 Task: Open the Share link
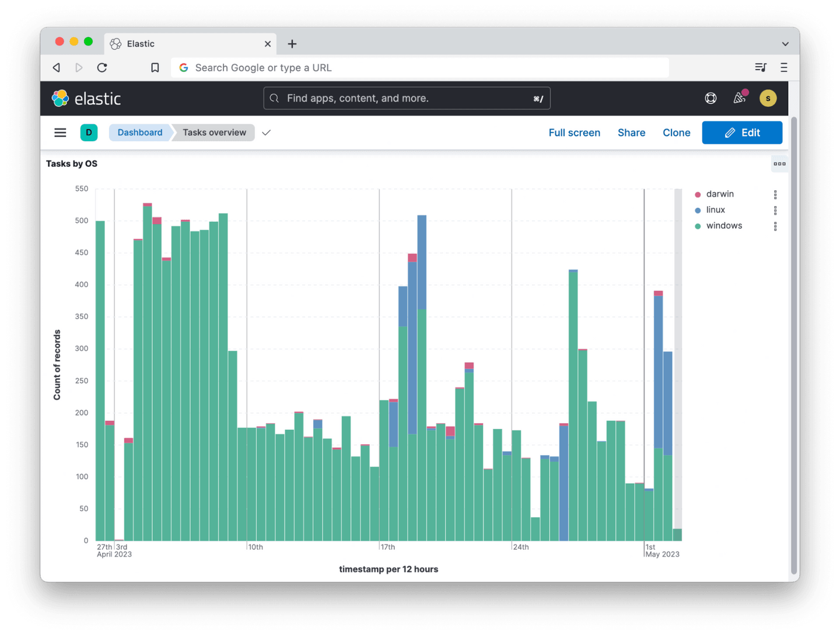(631, 132)
